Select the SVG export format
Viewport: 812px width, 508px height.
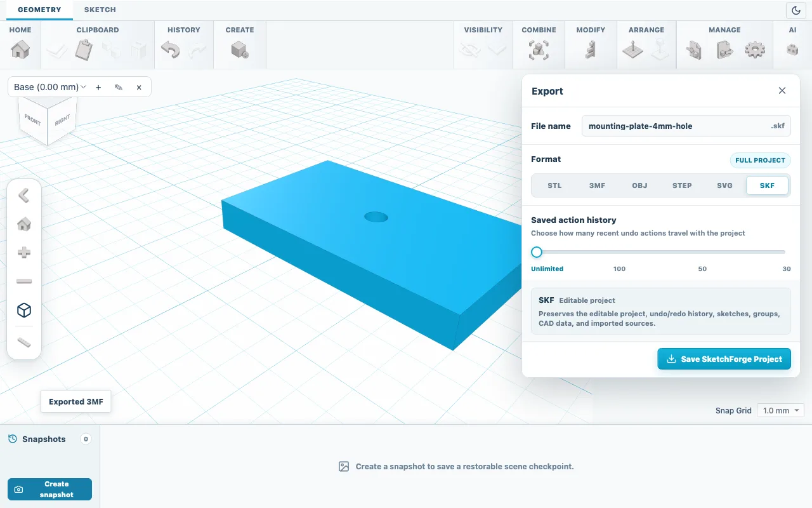click(724, 185)
